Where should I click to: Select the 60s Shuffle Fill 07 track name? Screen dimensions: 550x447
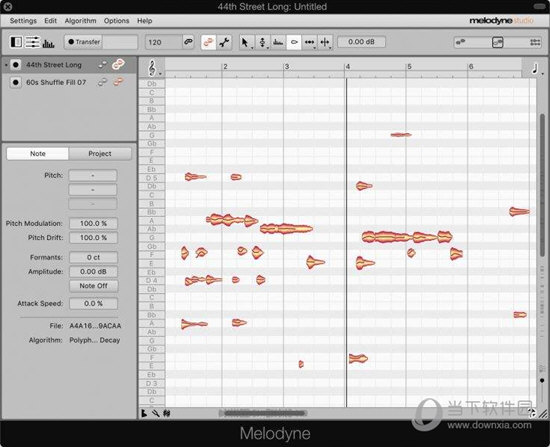[x=56, y=82]
